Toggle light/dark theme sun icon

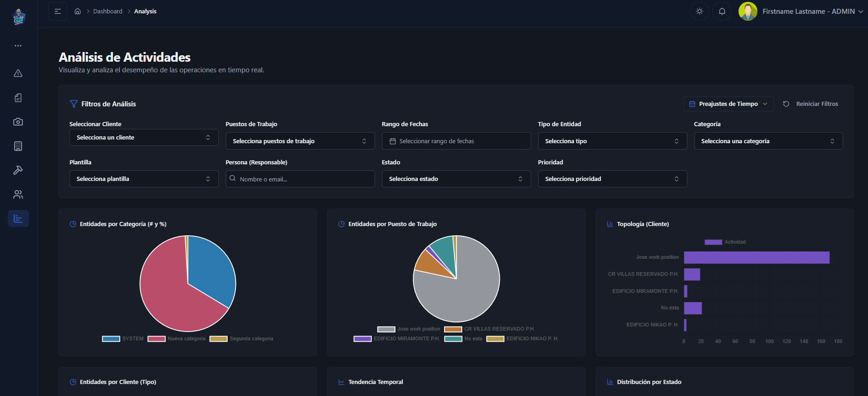[x=699, y=12]
